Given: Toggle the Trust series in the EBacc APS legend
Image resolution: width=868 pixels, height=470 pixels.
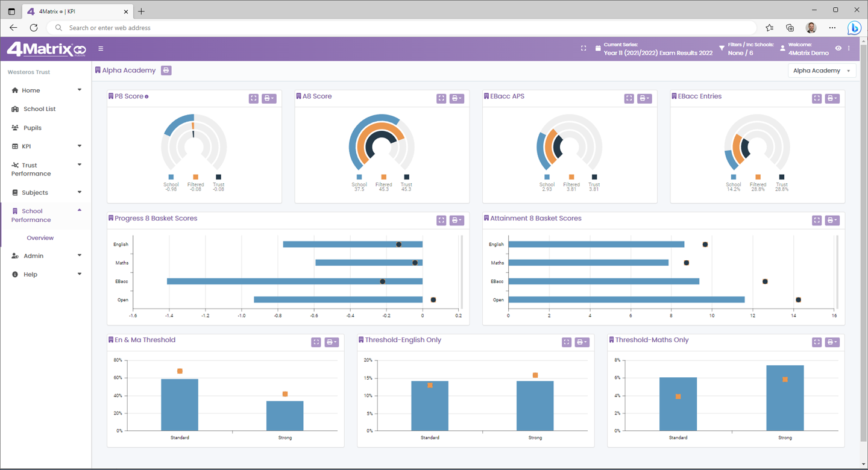Looking at the screenshot, I should (x=594, y=177).
